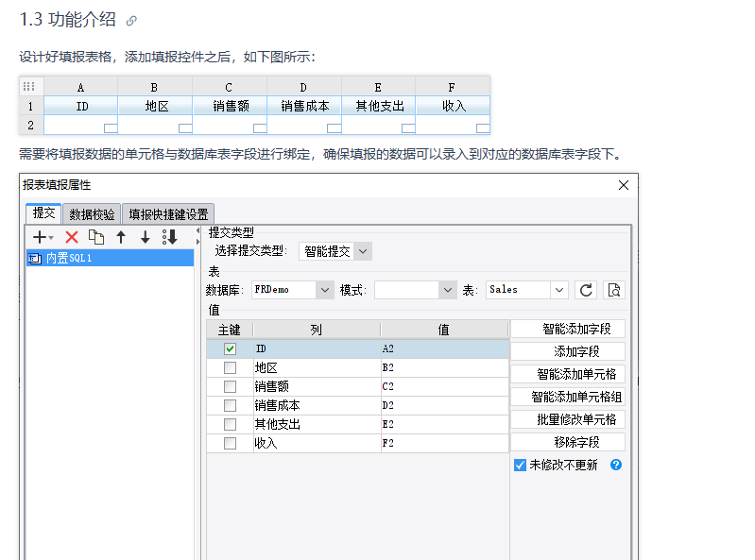Switch to the 数据校验 tab

[x=92, y=214]
